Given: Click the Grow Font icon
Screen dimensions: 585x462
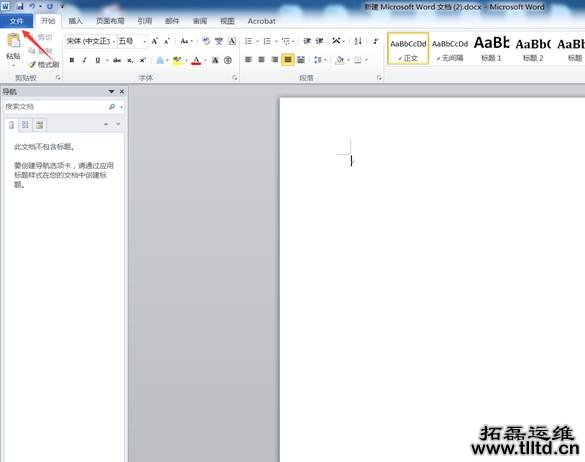Looking at the screenshot, I should [x=154, y=41].
